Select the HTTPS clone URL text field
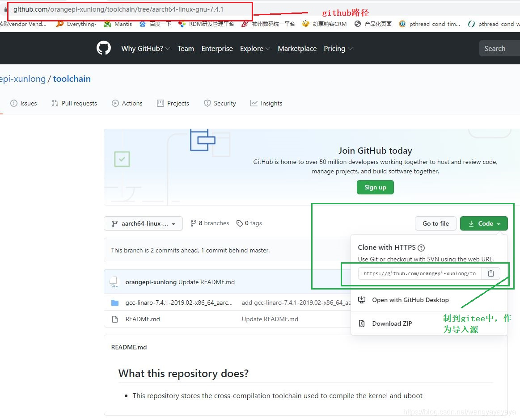Viewport: 520px width, 420px height. 420,273
